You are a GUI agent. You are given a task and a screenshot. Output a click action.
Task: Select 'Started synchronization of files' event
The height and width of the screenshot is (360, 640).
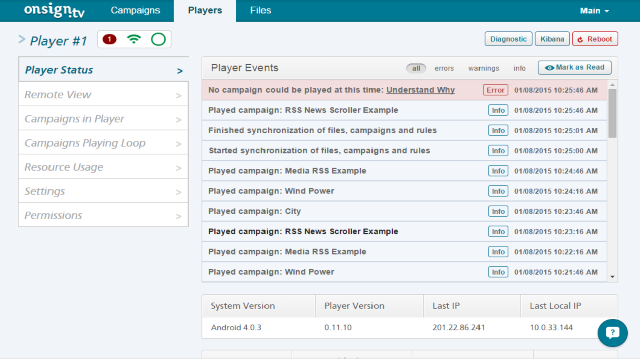(x=404, y=151)
